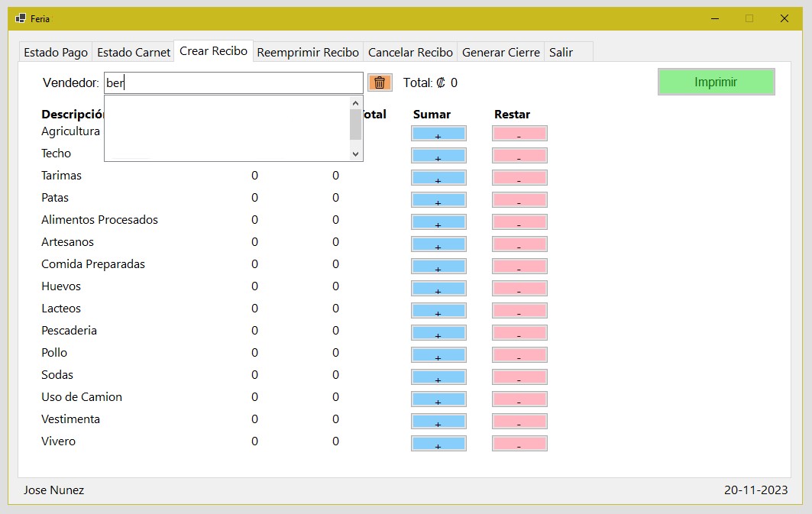Minimize the Feria window
Screen dimensions: 812x514
715,18
